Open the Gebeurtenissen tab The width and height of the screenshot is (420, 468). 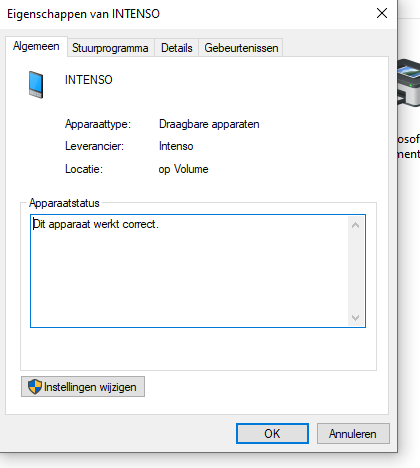pos(241,48)
